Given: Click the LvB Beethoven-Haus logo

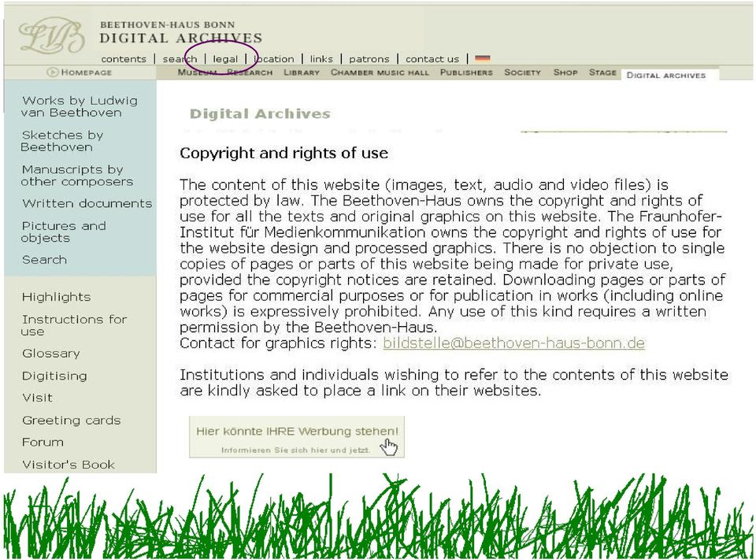Looking at the screenshot, I should click(x=52, y=35).
